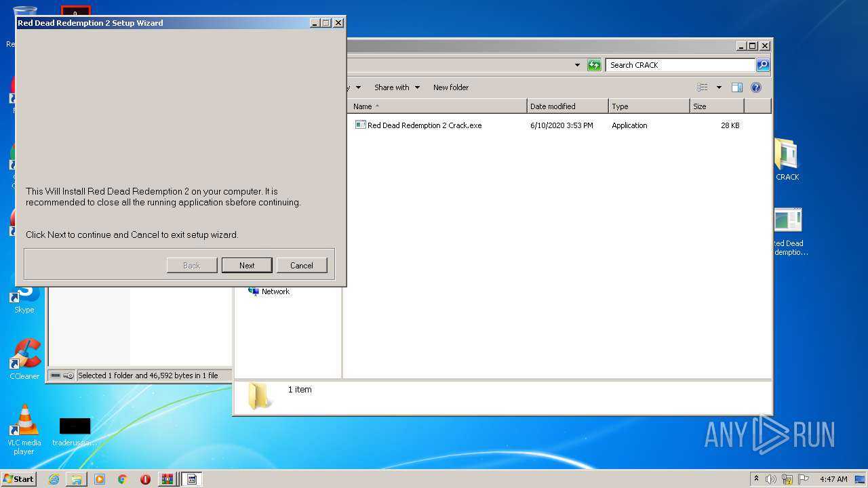Image resolution: width=868 pixels, height=488 pixels.
Task: Click '1 item' text in details pane
Action: (x=300, y=390)
